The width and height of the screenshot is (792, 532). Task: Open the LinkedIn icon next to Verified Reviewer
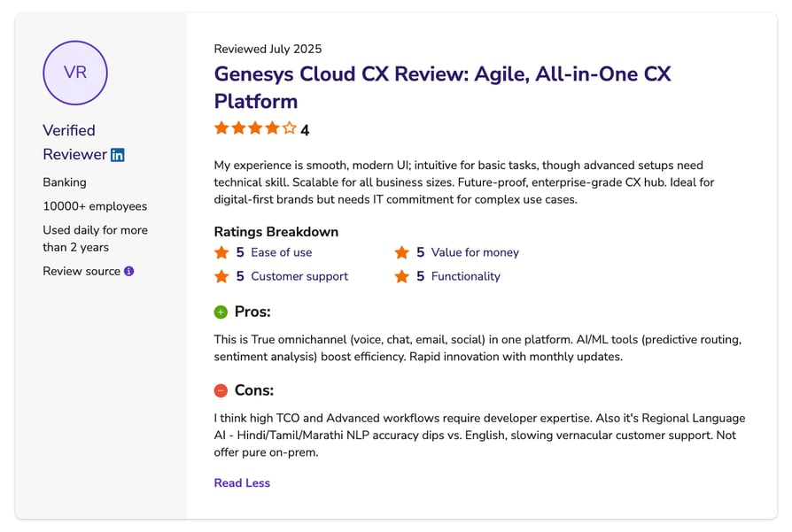tap(118, 155)
